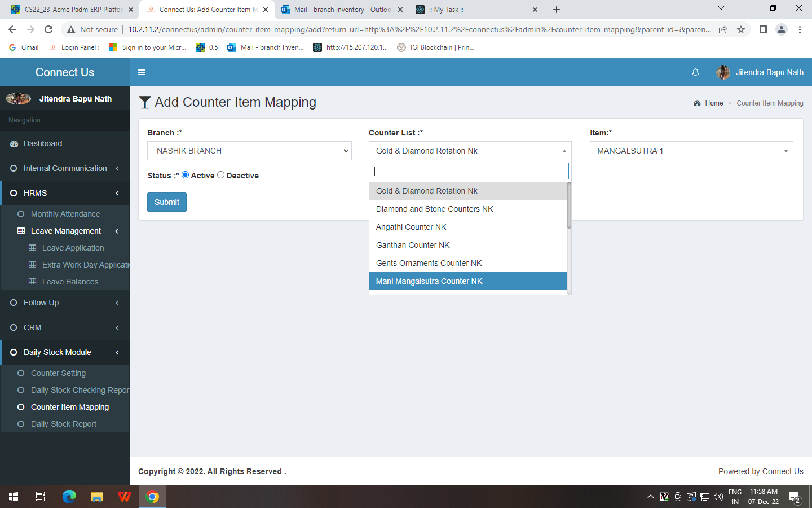
Task: Choose Gold & Diamond Rotation Nk option
Action: pyautogui.click(x=468, y=191)
